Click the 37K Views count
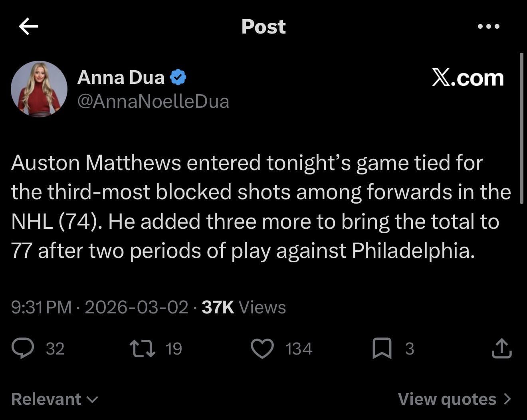The height and width of the screenshot is (420, 527). (x=244, y=307)
